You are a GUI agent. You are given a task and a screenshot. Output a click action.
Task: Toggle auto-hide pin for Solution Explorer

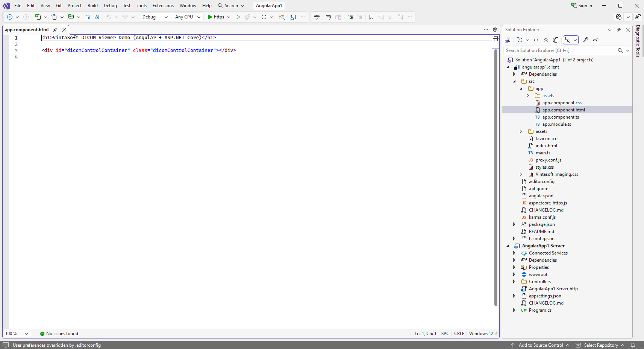coord(619,30)
